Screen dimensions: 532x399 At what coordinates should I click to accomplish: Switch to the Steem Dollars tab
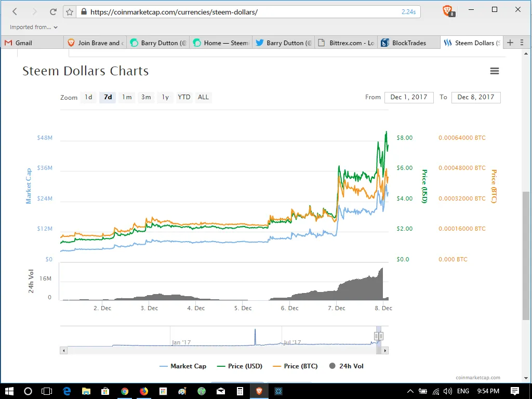click(x=472, y=43)
